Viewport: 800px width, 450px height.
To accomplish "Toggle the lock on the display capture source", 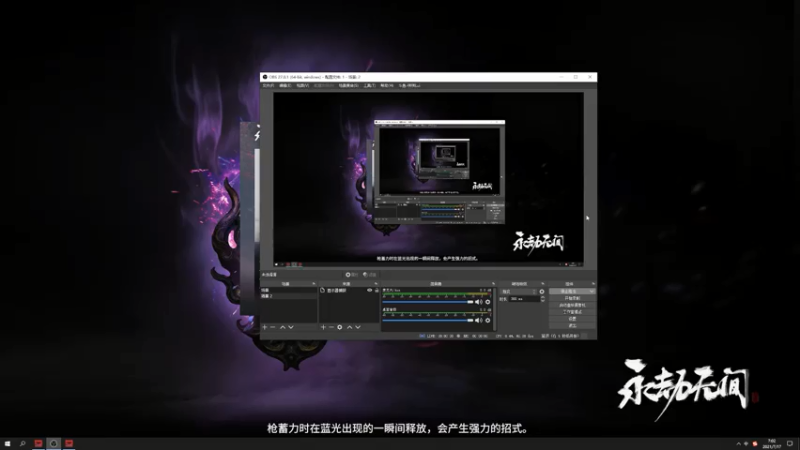I will 377,290.
